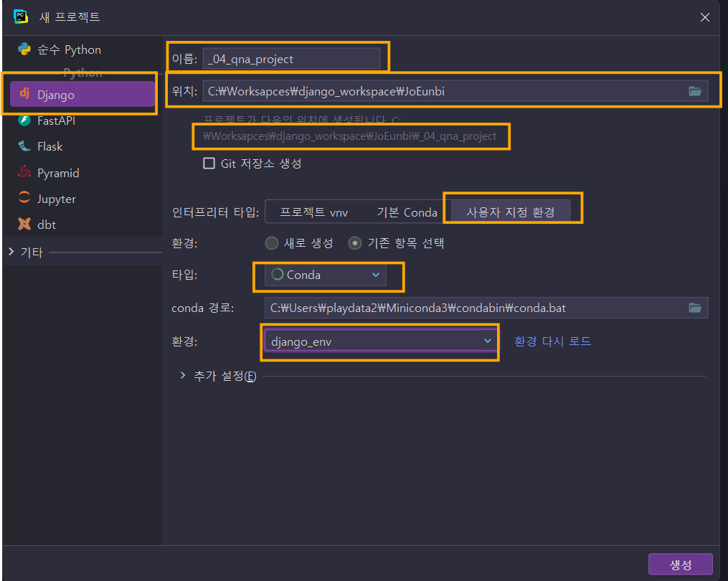This screenshot has width=728, height=581.
Task: Click the 이름 project name field
Action: [291, 59]
